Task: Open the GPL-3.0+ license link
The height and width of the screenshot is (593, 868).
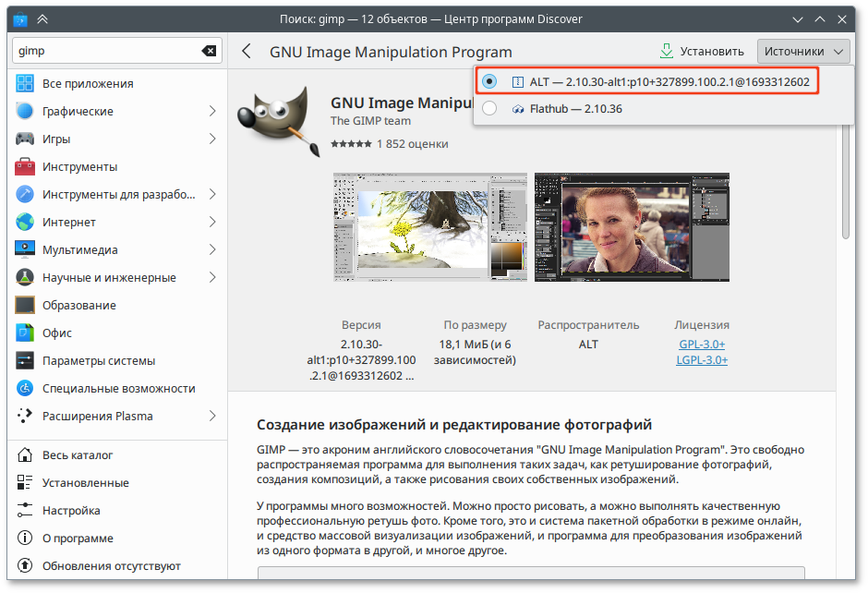Action: coord(701,345)
